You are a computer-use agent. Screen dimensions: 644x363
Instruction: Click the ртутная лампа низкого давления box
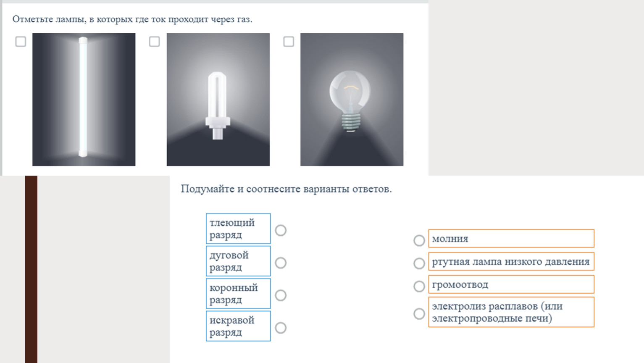[x=511, y=261]
